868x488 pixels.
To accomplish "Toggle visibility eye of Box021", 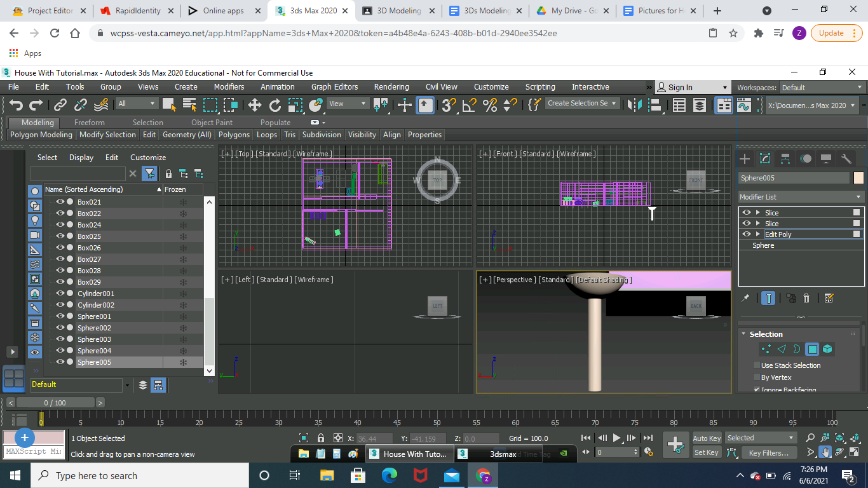I will (x=60, y=202).
